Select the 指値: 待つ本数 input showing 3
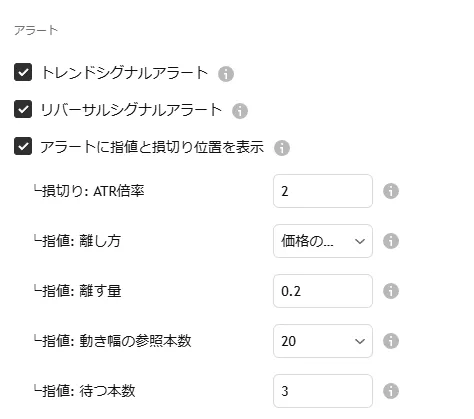The height and width of the screenshot is (419, 474). (323, 391)
